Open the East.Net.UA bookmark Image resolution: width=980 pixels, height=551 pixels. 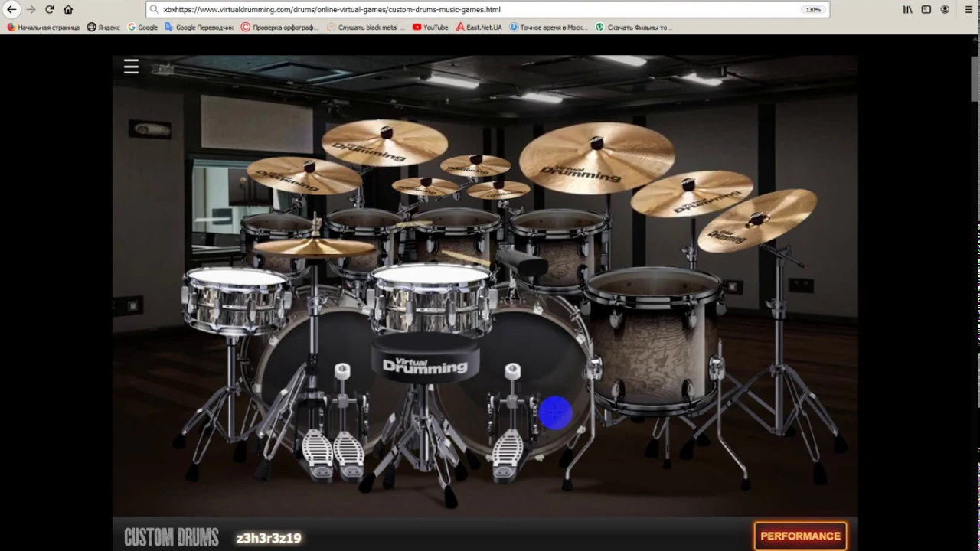click(x=479, y=27)
